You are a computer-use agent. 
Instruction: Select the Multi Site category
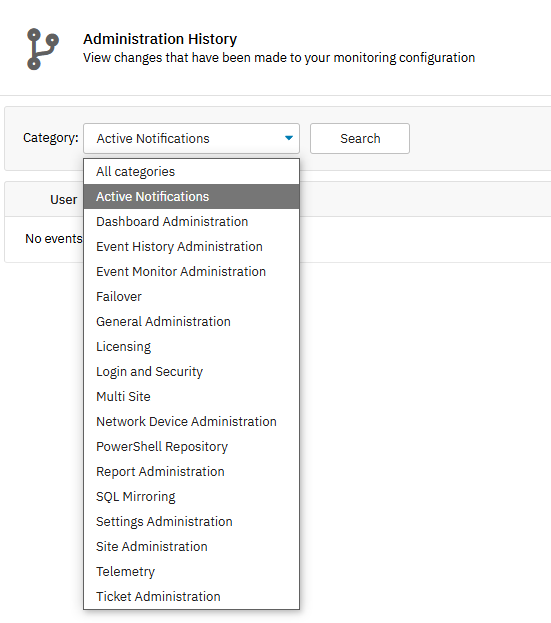191,397
